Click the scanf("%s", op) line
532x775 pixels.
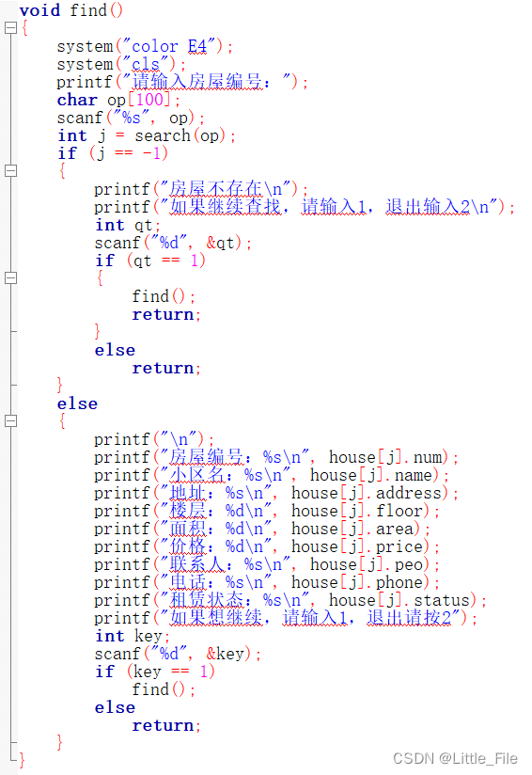pos(131,119)
